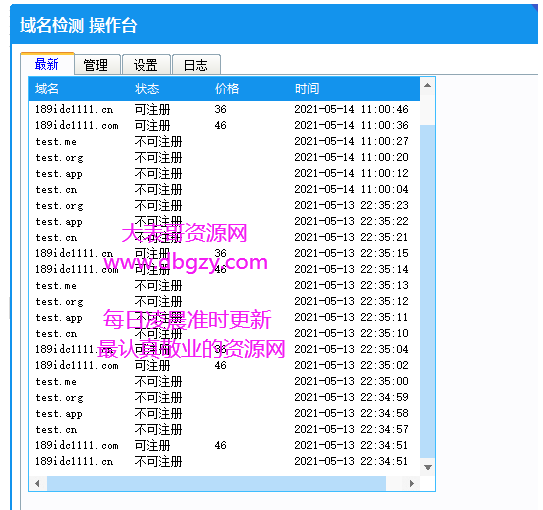The image size is (543, 510).
Task: Sort by the 域名 column header
Action: point(47,89)
